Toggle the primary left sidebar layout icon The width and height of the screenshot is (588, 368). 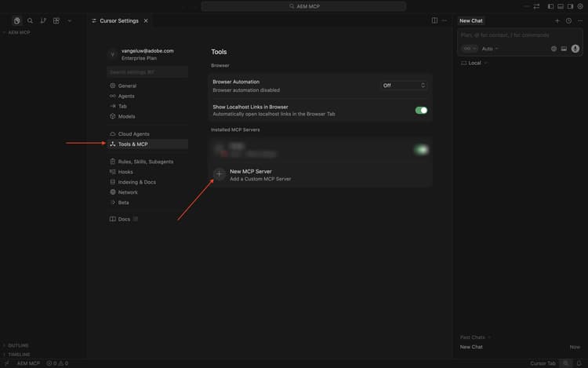click(550, 6)
